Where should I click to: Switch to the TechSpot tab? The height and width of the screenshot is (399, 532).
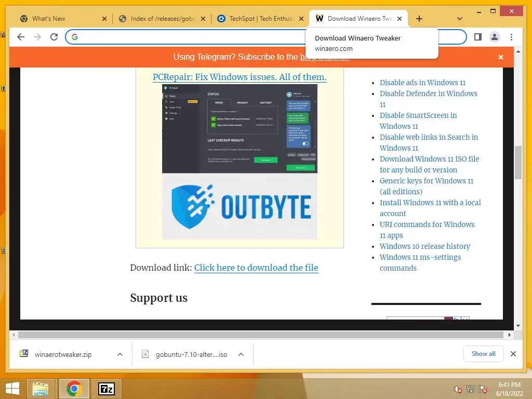[x=260, y=19]
